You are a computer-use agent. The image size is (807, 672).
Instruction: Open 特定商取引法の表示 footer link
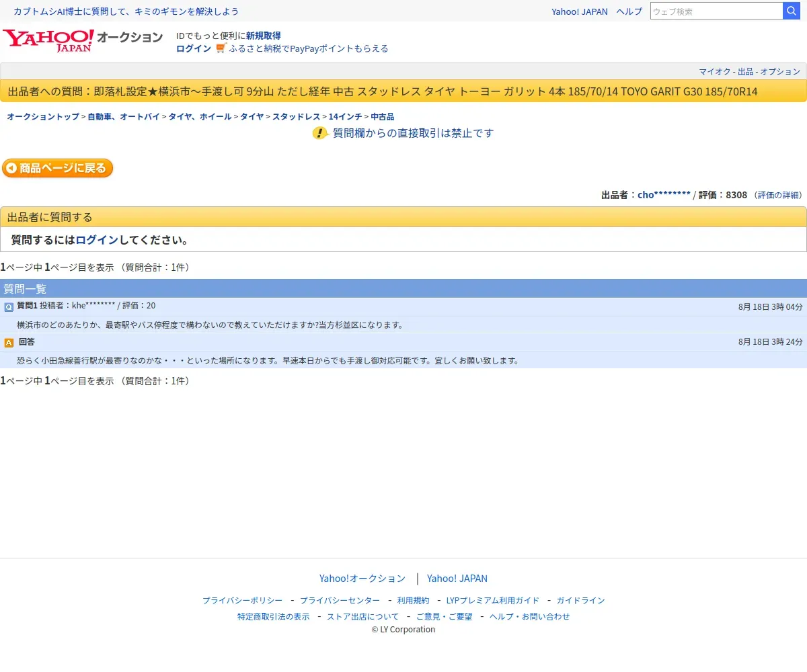(x=274, y=617)
